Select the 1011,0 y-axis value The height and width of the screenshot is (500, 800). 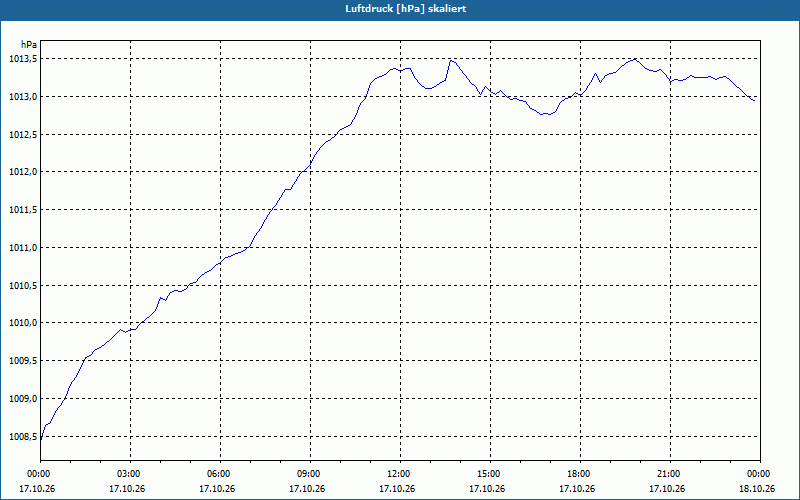click(x=23, y=247)
